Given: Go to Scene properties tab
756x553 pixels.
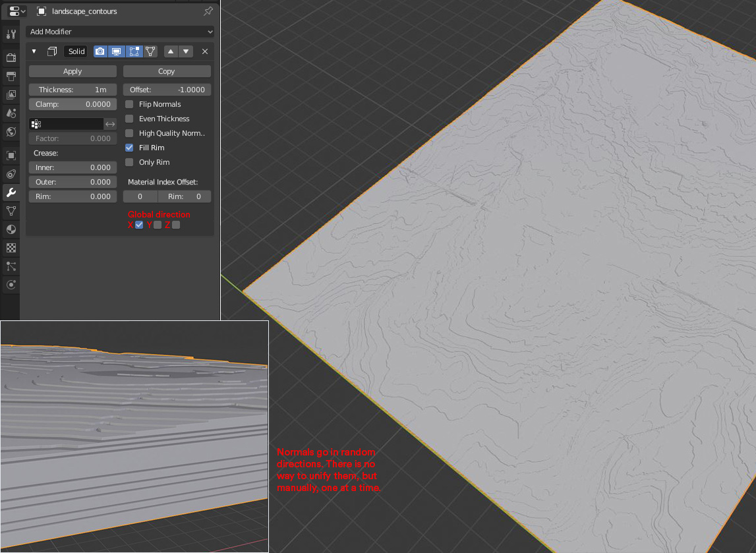Looking at the screenshot, I should (x=11, y=113).
